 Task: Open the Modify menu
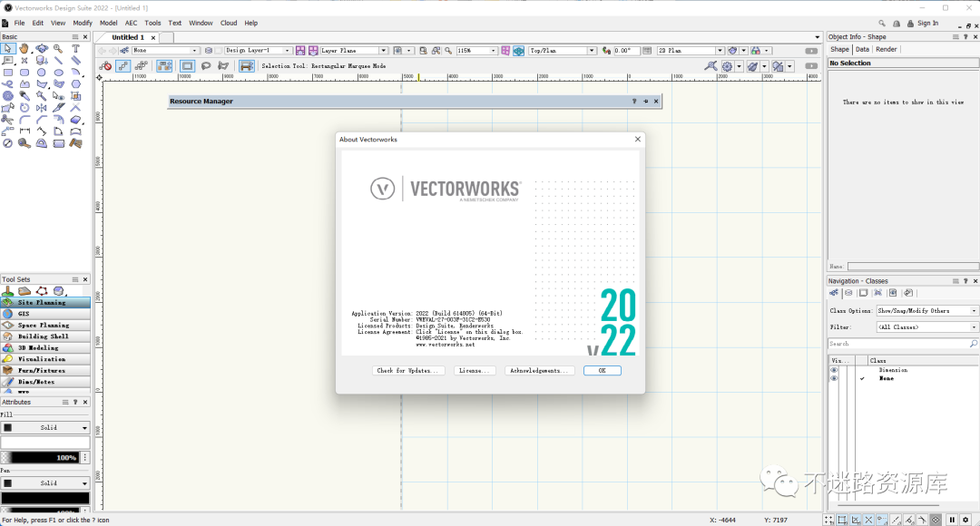tap(83, 23)
